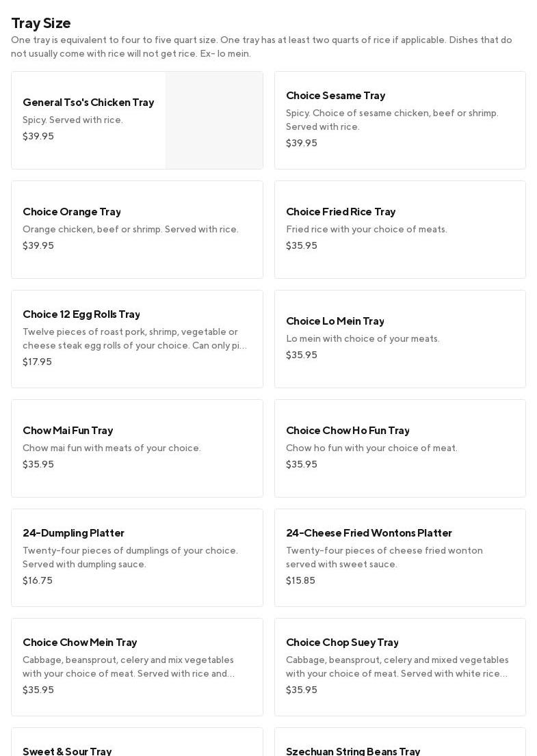Click the General Tso's Chicken Tray image placeholder

click(214, 120)
